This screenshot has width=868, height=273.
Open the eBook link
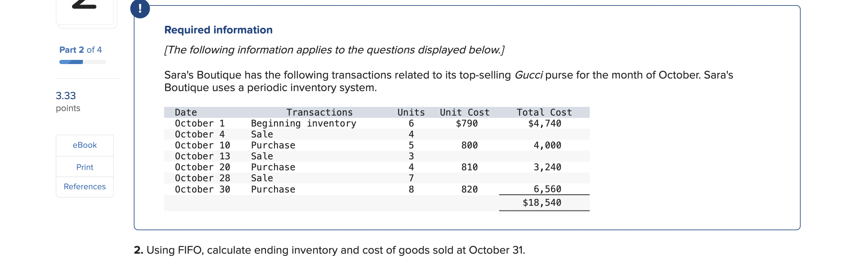[84, 145]
